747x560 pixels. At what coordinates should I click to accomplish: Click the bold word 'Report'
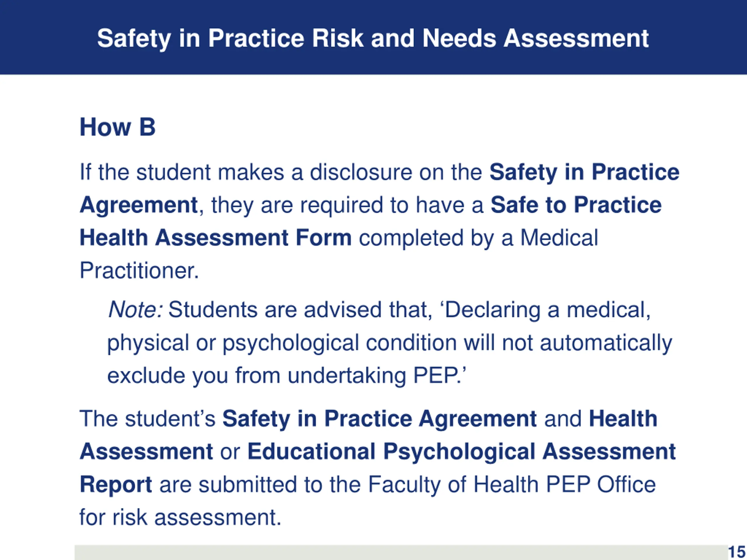click(x=116, y=484)
